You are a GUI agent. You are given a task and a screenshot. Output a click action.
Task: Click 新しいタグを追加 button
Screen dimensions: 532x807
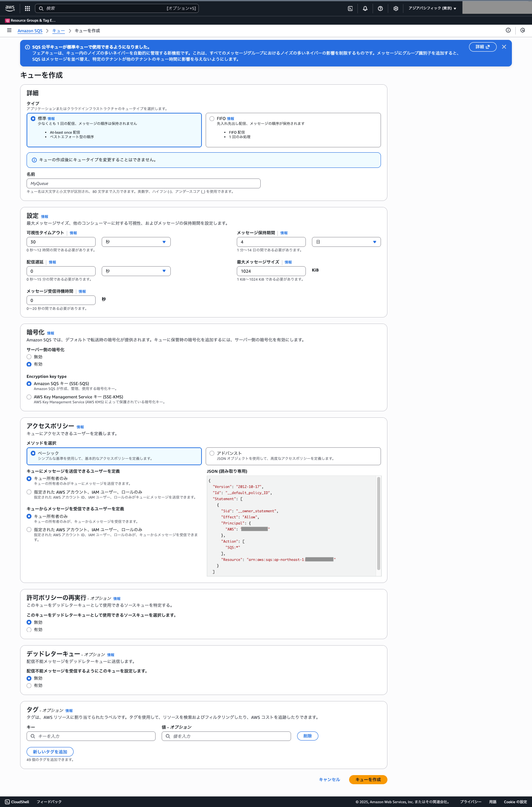(50, 752)
